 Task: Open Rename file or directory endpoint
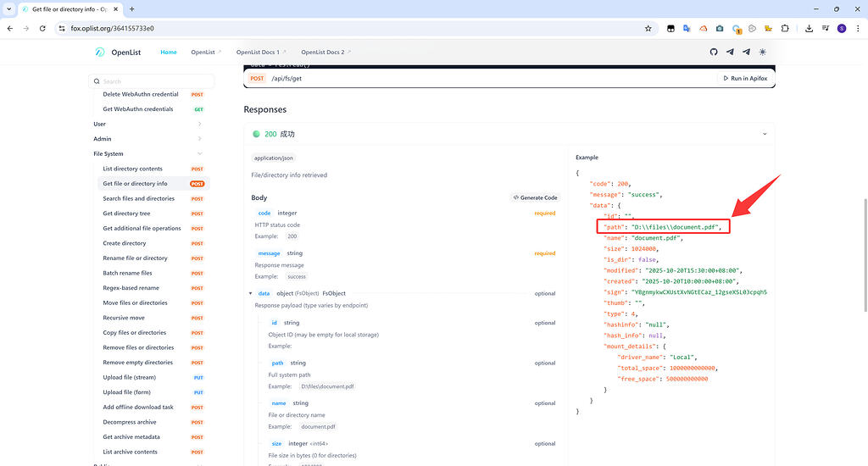(153, 258)
